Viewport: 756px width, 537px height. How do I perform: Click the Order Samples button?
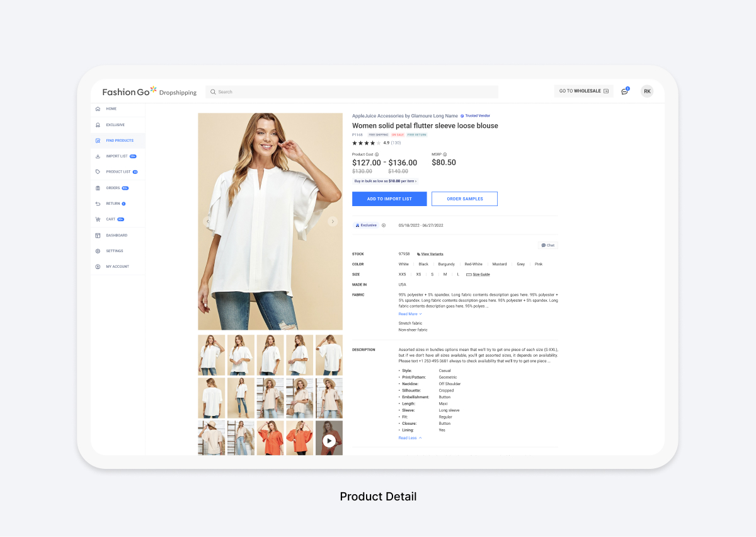(464, 199)
